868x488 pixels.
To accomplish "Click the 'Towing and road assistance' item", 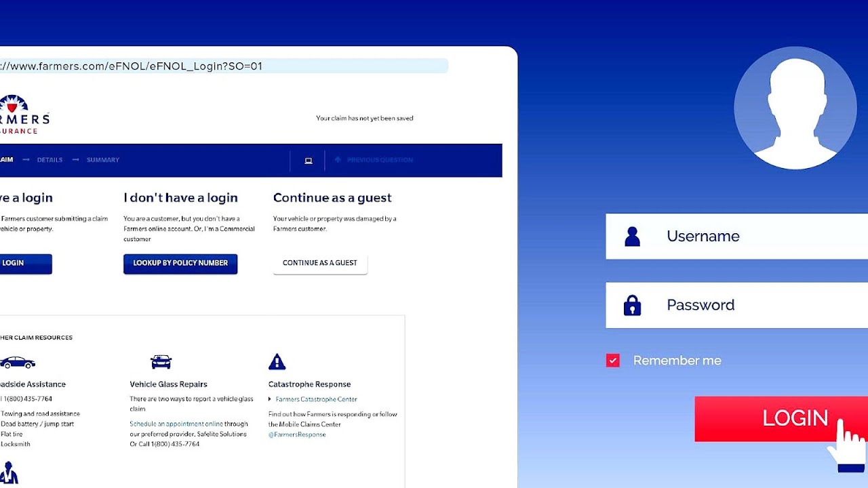I will 40,414.
